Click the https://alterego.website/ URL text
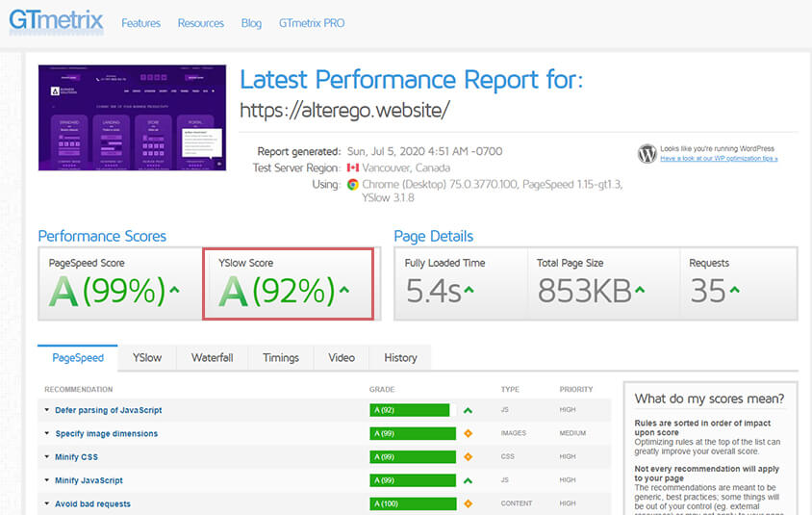Screen dimensions: 812x515 344,111
